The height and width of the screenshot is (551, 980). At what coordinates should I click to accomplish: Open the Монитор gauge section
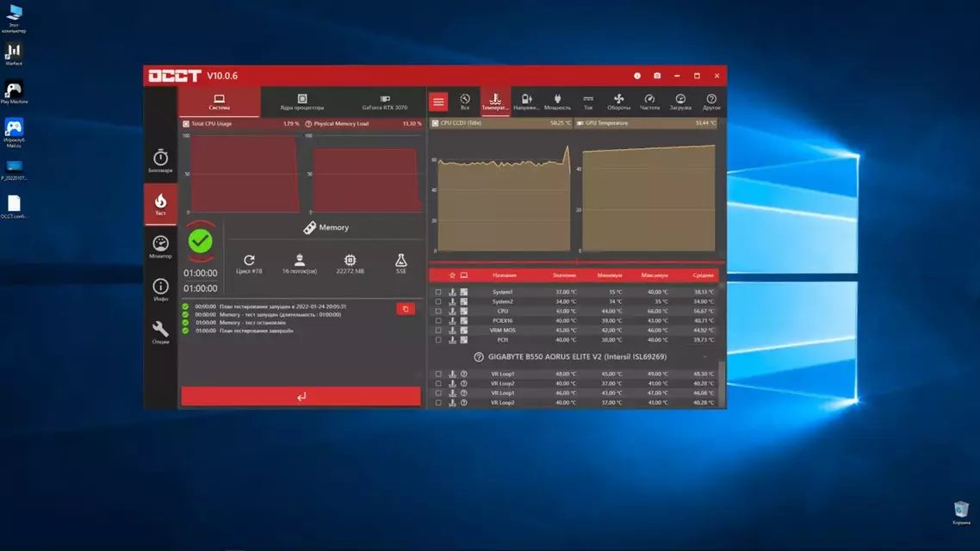(160, 247)
